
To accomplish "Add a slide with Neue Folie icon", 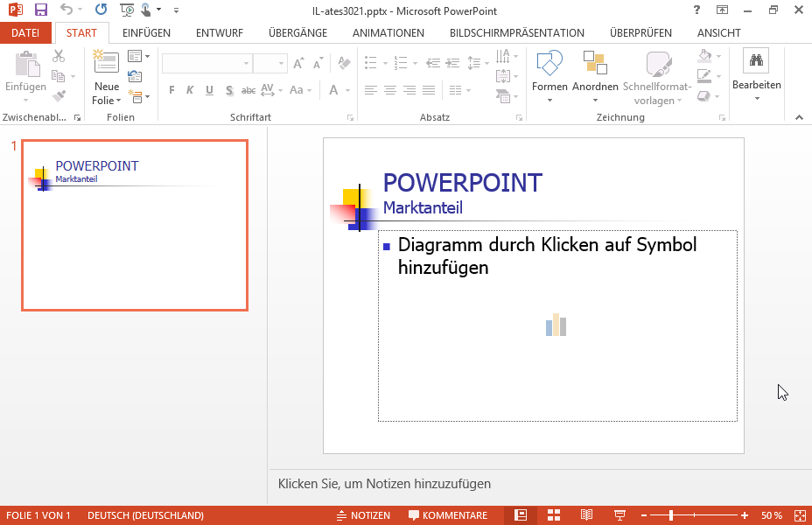I will pyautogui.click(x=106, y=62).
